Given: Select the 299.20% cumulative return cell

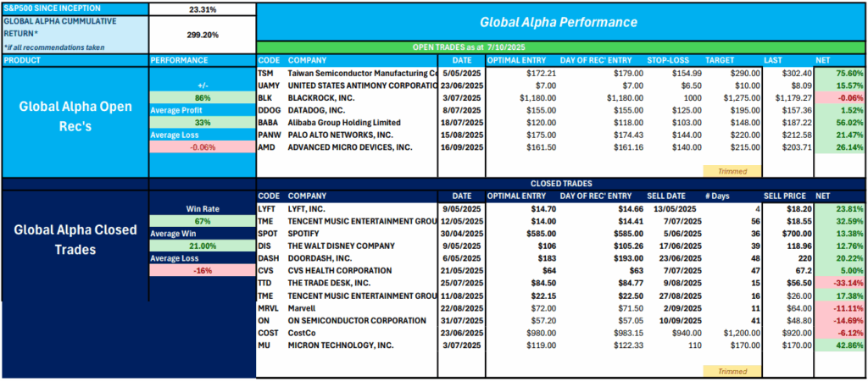Looking at the screenshot, I should click(202, 36).
